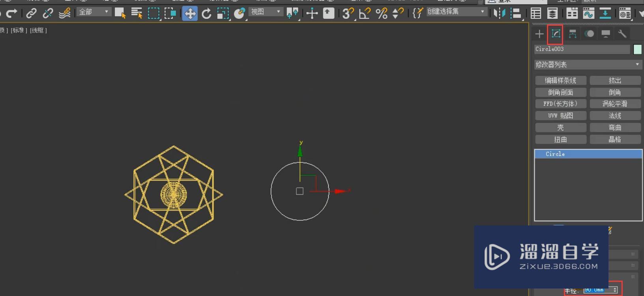
Task: Click the 壳 modifier button
Action: pos(560,128)
